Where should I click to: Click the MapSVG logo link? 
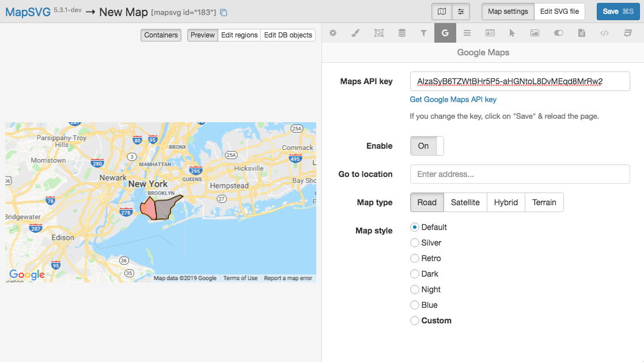click(x=28, y=12)
